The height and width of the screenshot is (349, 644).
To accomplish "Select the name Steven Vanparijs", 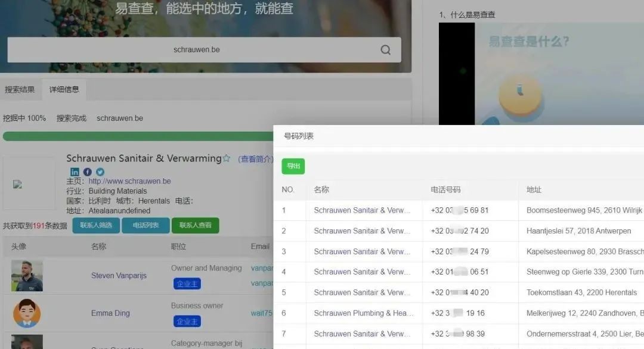I will [119, 276].
